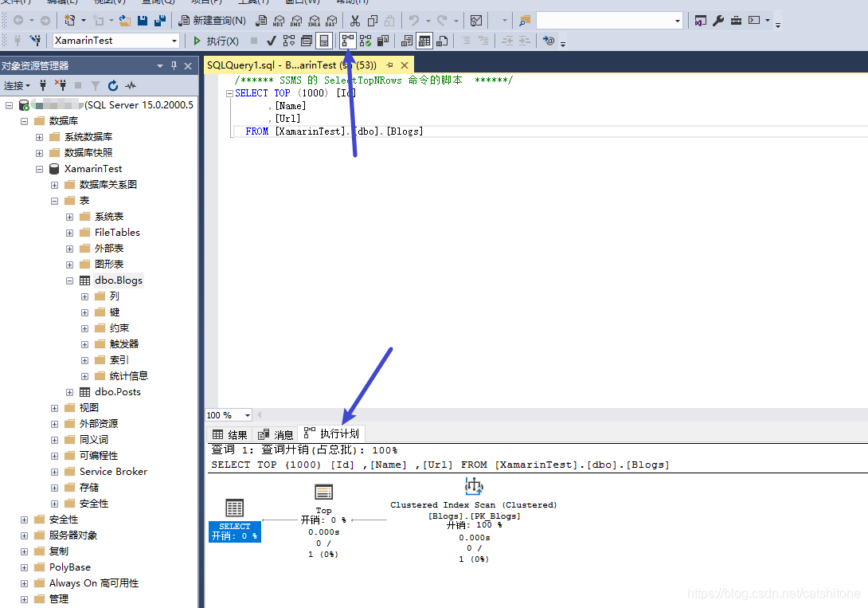Click the Activity Monitor icon
The width and height of the screenshot is (868, 608).
point(475,21)
